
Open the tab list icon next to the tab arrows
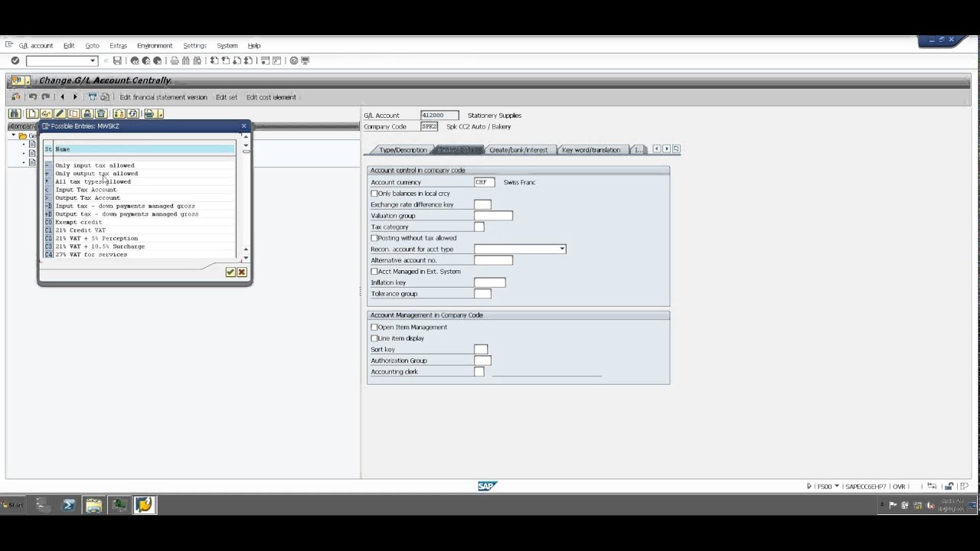676,148
